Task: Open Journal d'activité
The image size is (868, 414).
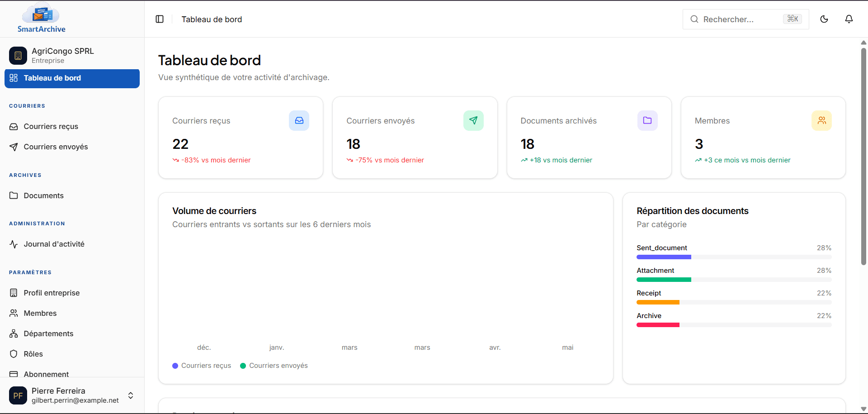Action: pyautogui.click(x=72, y=244)
